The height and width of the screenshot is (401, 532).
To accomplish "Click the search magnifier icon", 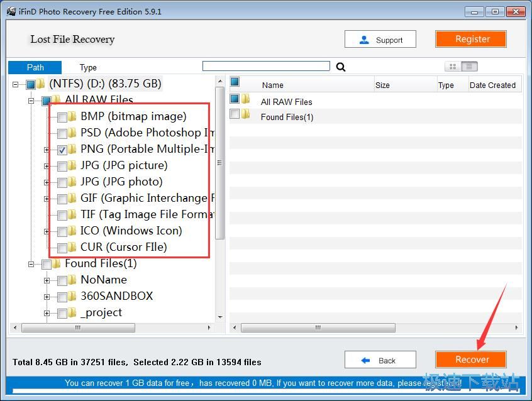I will pos(341,67).
